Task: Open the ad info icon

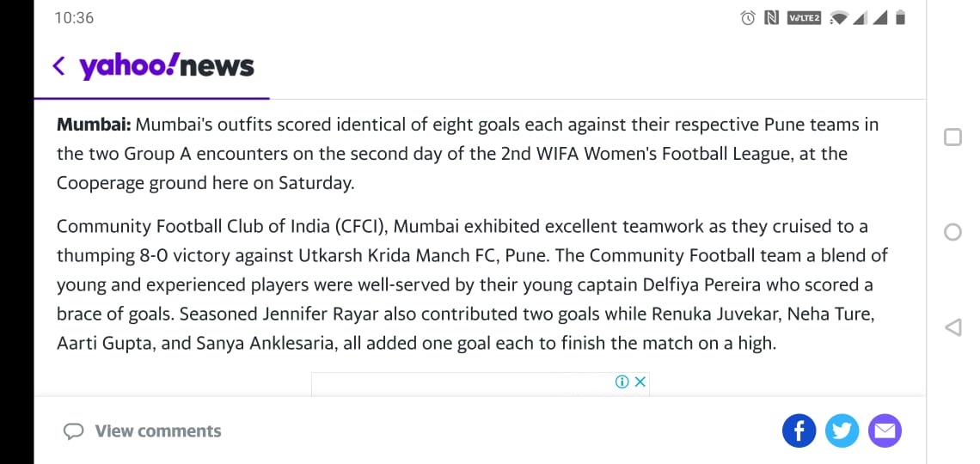Action: click(x=622, y=382)
